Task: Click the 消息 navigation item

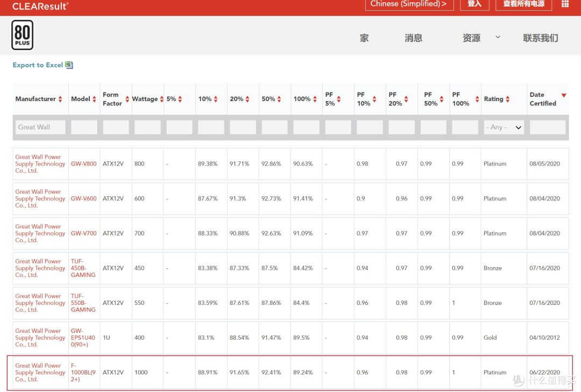Action: [x=414, y=38]
